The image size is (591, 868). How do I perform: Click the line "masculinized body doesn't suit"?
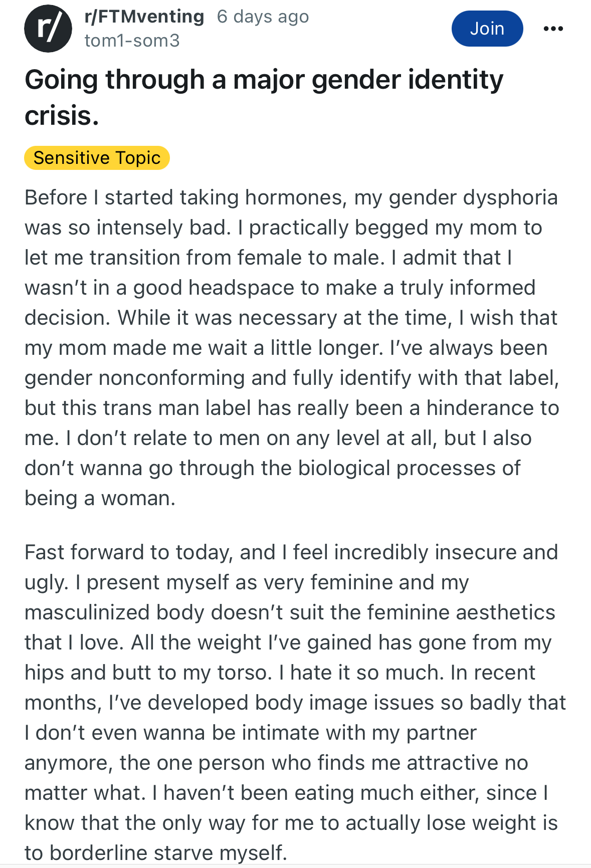[290, 612]
